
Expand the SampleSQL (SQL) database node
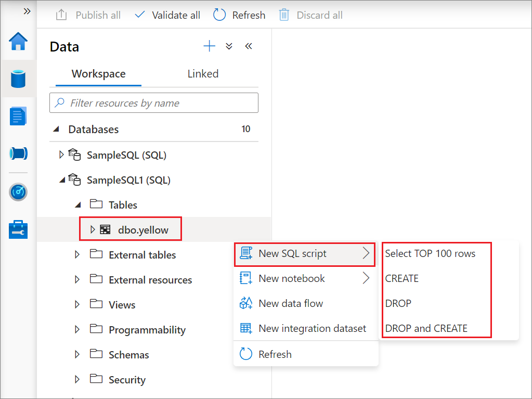(62, 155)
